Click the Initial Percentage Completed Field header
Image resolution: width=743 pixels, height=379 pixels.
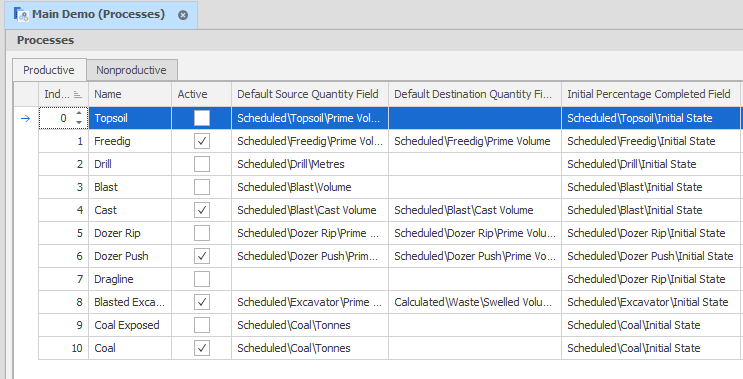650,94
